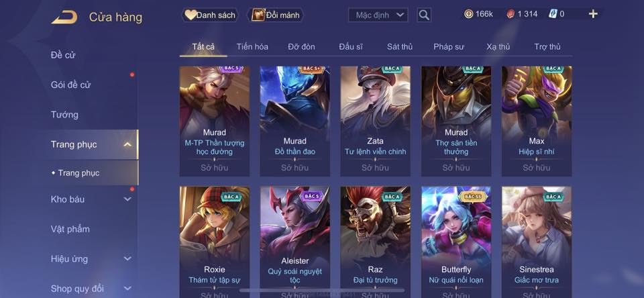The image size is (644, 298).
Task: Select the Tiến hóa filter tab
Action: pos(252,47)
